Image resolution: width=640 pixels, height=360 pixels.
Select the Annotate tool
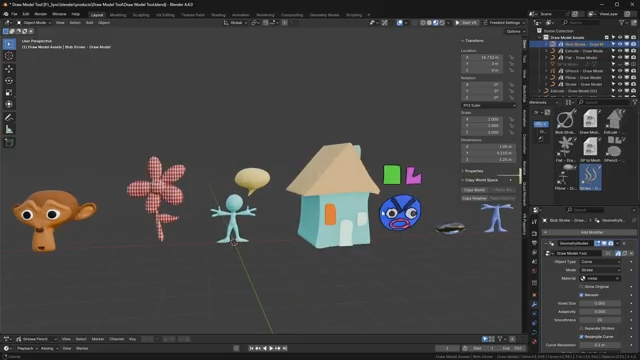(x=9, y=118)
